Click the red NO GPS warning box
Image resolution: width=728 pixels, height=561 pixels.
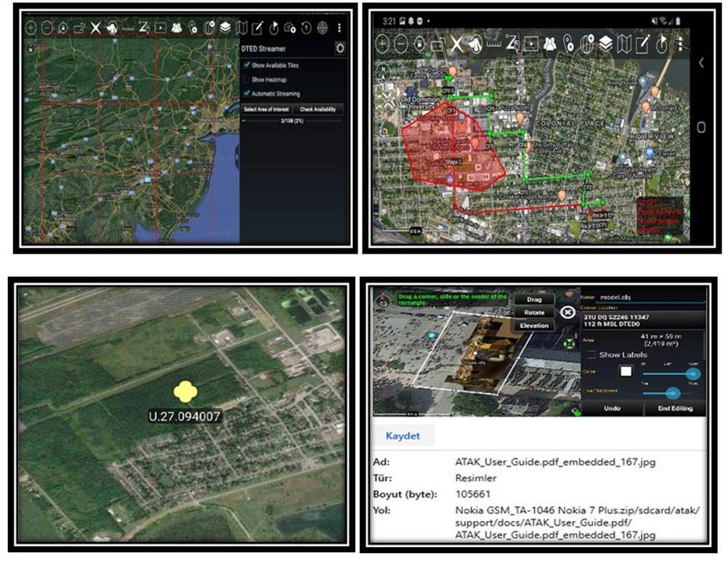point(660,216)
